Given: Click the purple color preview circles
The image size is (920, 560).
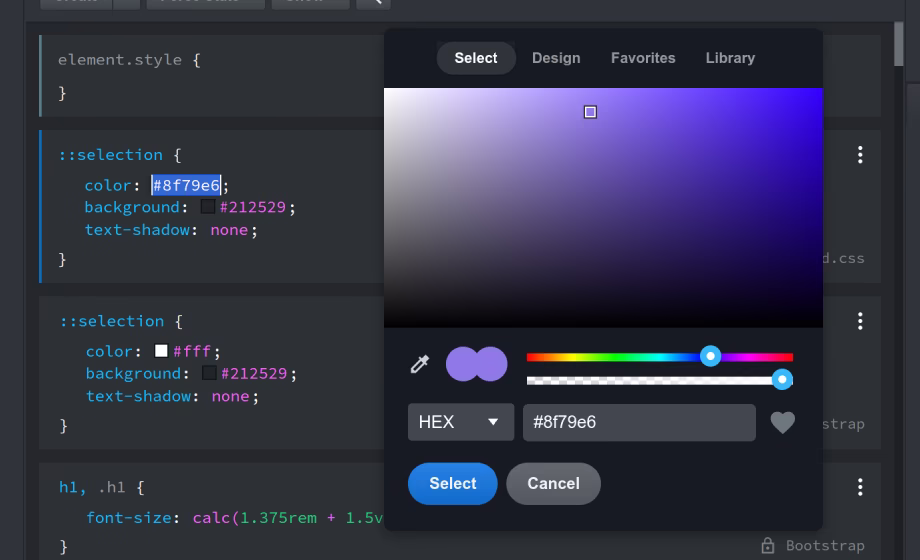Looking at the screenshot, I should coord(476,364).
